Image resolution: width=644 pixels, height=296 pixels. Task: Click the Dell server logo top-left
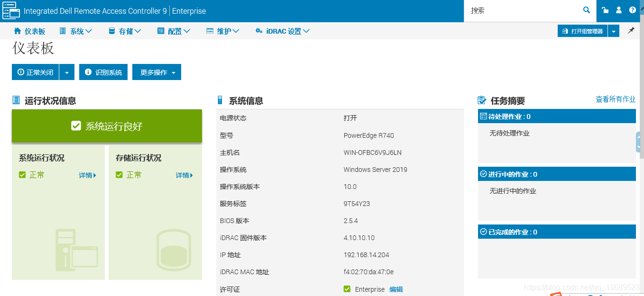pyautogui.click(x=11, y=10)
